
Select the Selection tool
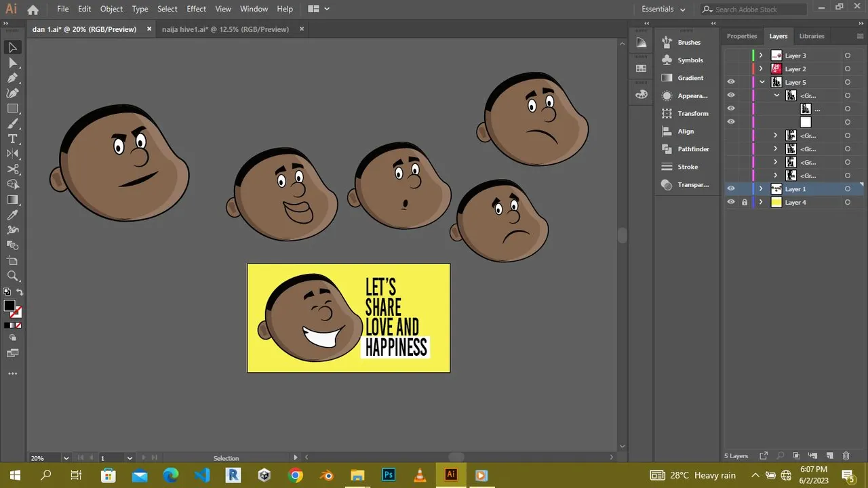(x=13, y=47)
